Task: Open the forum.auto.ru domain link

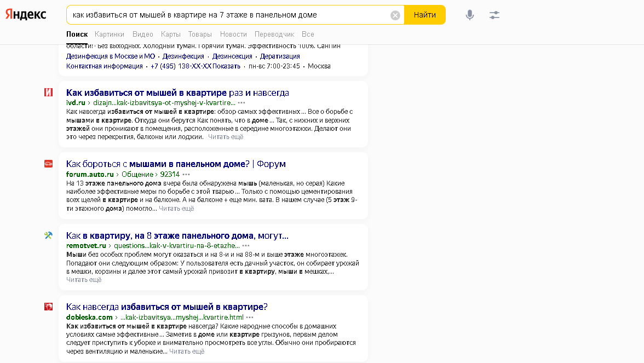Action: [x=90, y=175]
